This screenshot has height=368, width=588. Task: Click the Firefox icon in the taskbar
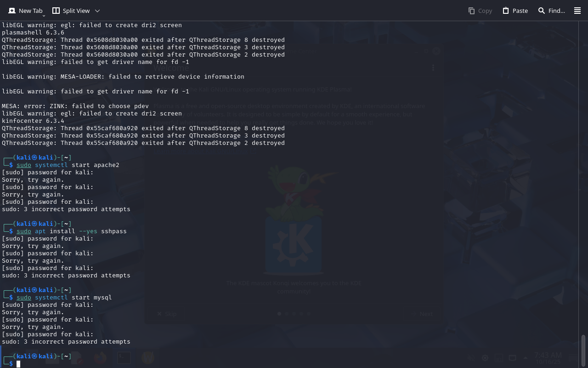click(101, 357)
